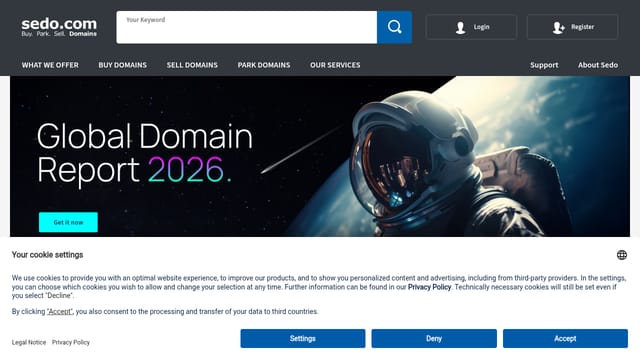640x360 pixels.
Task: Open the Legal Notice footer link
Action: pos(29,342)
